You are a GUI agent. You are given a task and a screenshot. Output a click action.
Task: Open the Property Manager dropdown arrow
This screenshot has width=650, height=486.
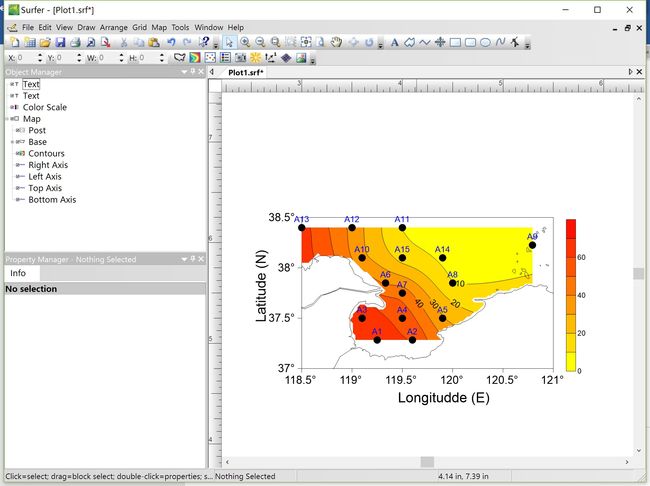(x=184, y=259)
